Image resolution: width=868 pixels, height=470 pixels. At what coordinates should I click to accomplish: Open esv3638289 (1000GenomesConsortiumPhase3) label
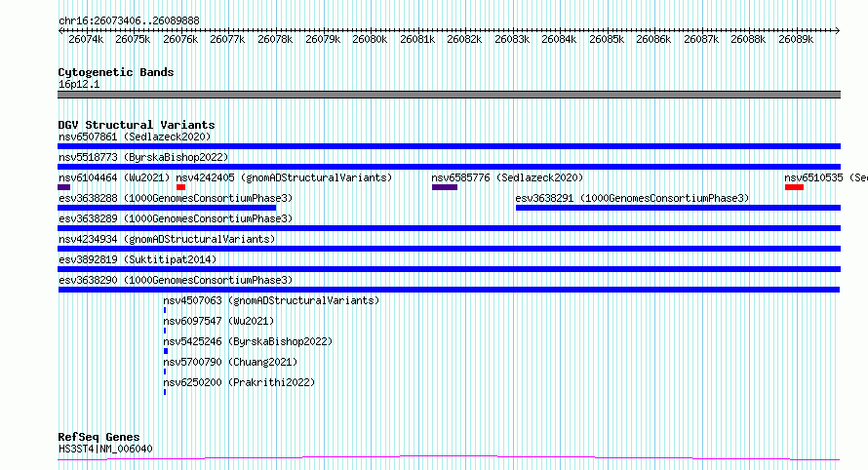(176, 218)
